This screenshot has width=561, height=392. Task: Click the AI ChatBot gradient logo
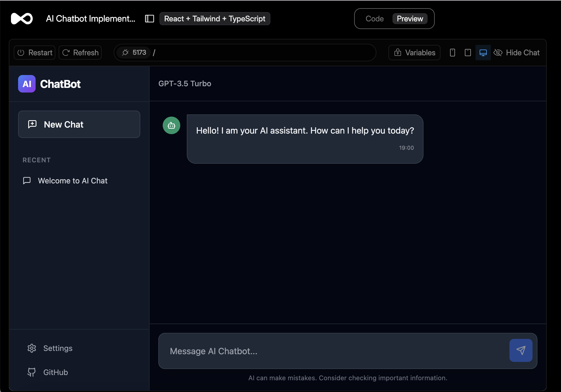27,84
